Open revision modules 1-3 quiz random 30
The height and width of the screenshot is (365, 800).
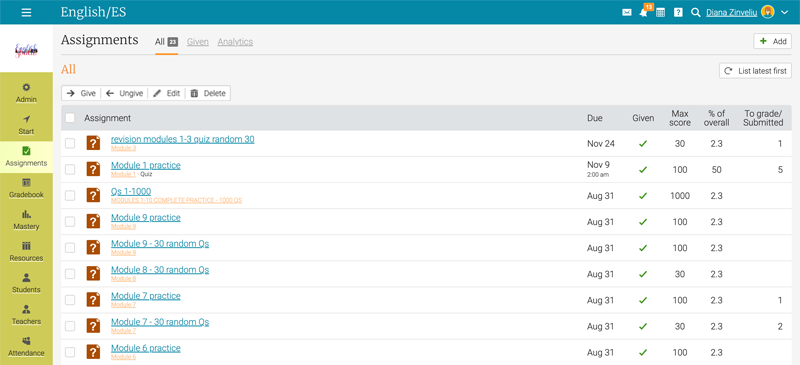(x=183, y=139)
